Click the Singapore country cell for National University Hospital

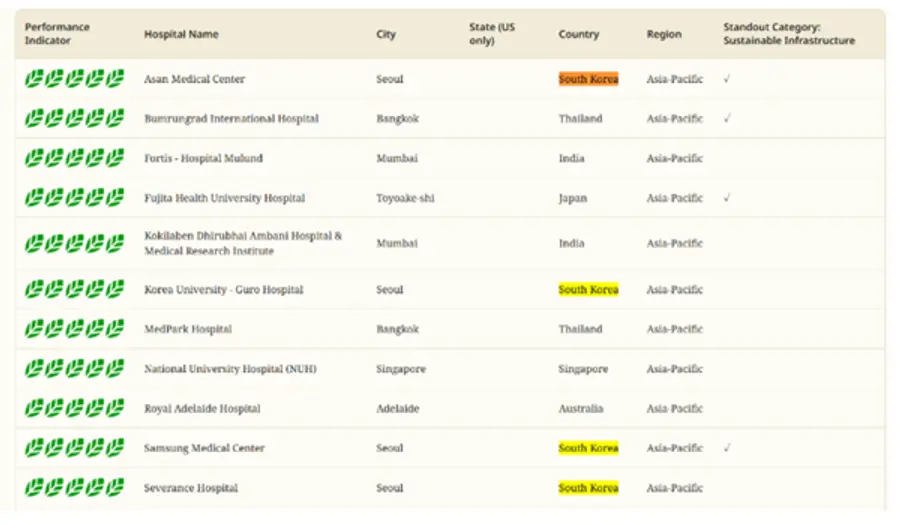583,368
